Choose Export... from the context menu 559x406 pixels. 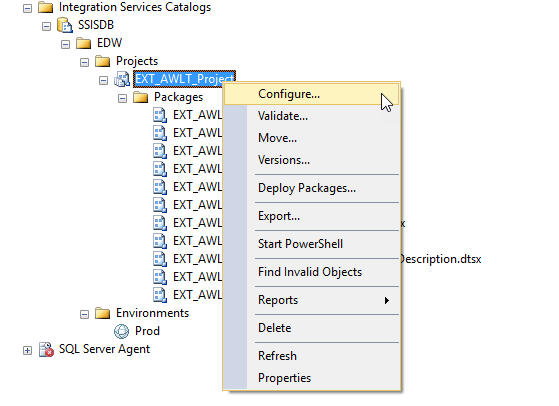(312, 216)
